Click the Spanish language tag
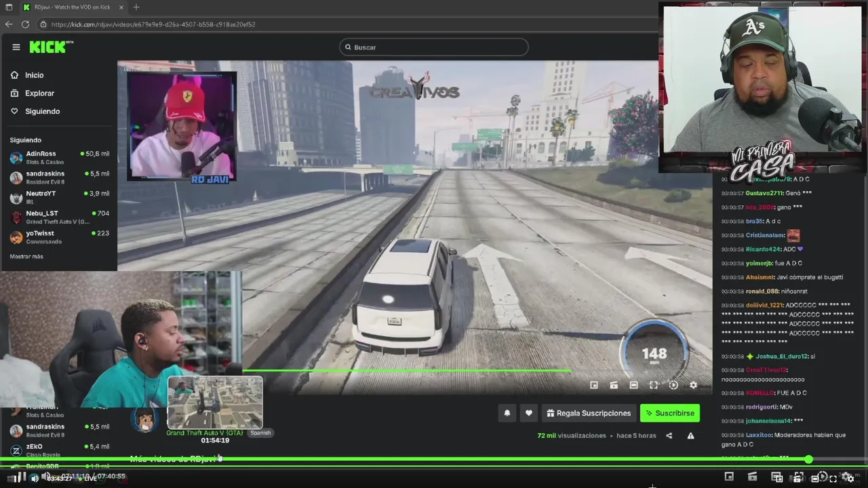The image size is (868, 488). 260,432
